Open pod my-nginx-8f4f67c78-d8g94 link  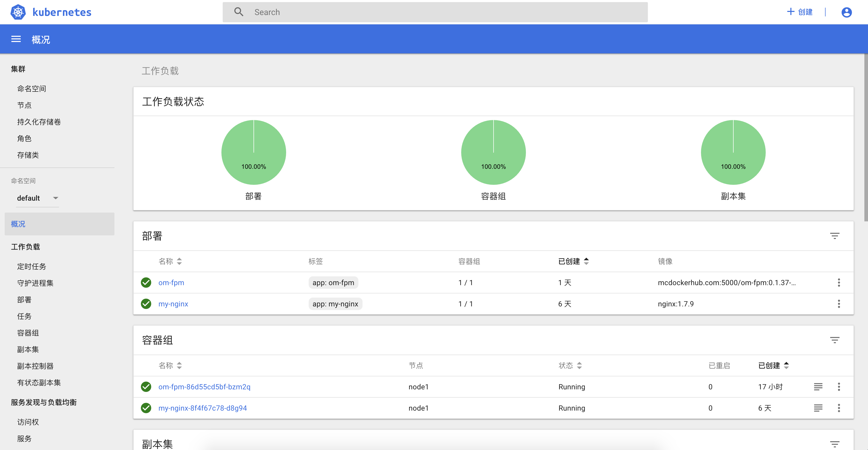[x=202, y=408]
